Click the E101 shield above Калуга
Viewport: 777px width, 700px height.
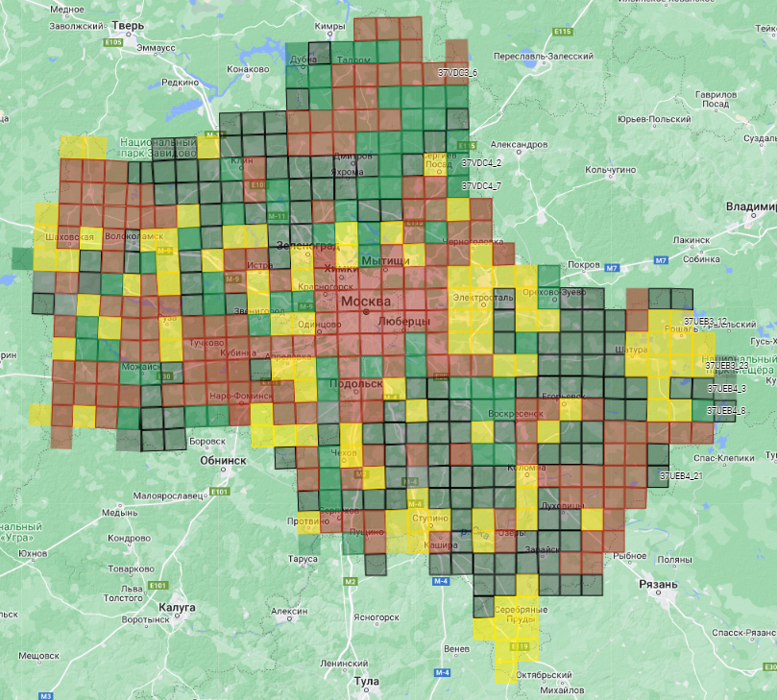click(x=159, y=585)
